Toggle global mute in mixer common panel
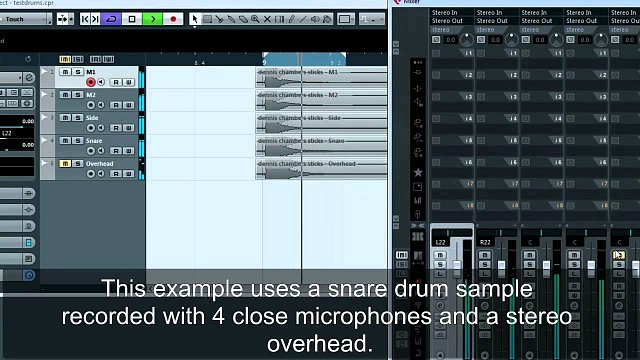 click(402, 255)
